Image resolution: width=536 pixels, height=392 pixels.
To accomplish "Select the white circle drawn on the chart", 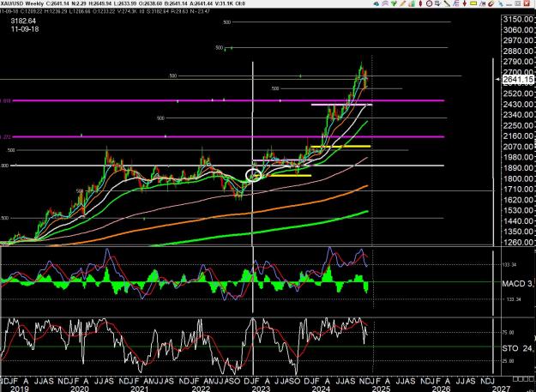I will 254,175.
